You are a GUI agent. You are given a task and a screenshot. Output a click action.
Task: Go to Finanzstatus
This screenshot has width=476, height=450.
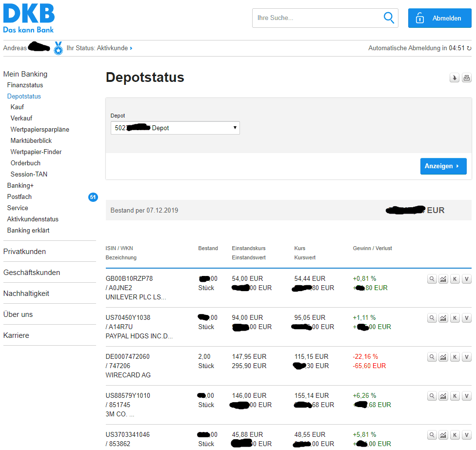coord(25,85)
